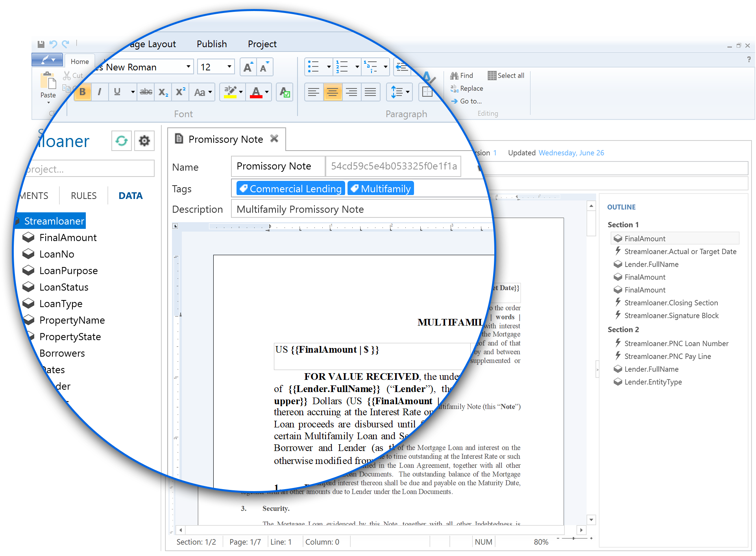Apply superscript formatting icon
Screen dimensions: 756x556
click(180, 92)
